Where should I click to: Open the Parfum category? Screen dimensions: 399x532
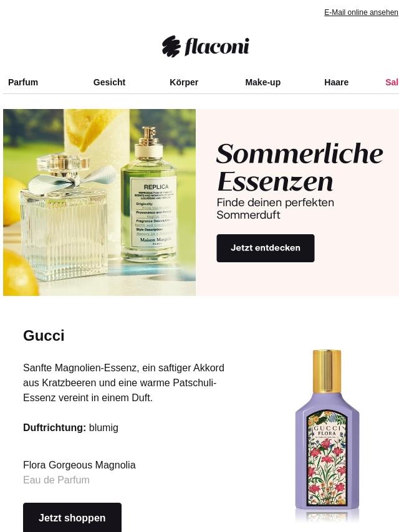[x=23, y=82]
